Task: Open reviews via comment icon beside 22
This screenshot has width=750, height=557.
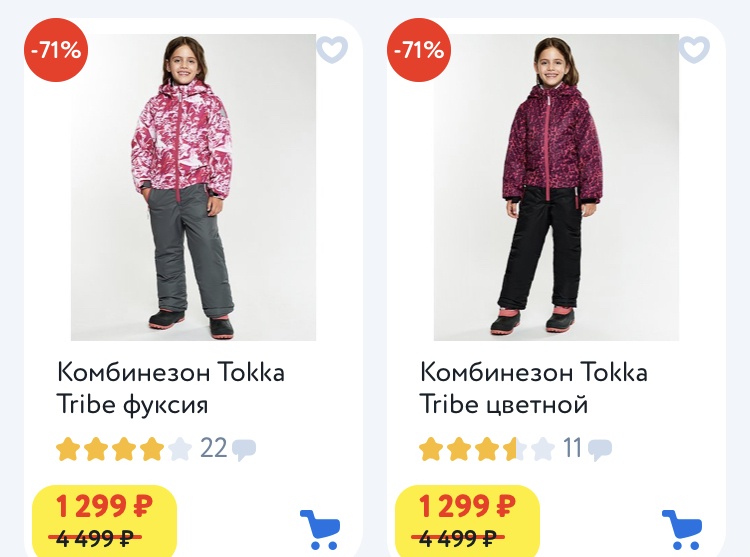Action: tap(244, 450)
